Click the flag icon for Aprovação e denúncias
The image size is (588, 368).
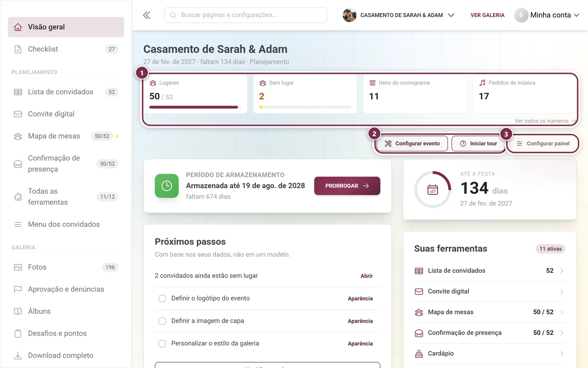[18, 289]
